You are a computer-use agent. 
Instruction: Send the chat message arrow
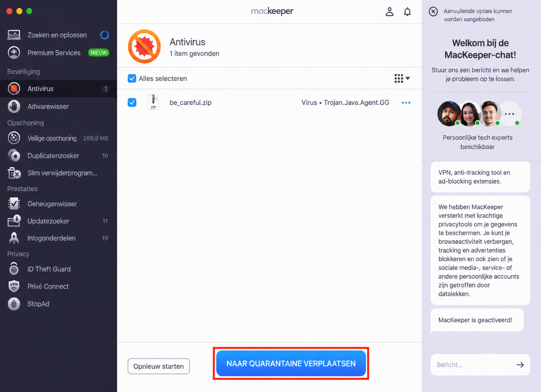[520, 365]
